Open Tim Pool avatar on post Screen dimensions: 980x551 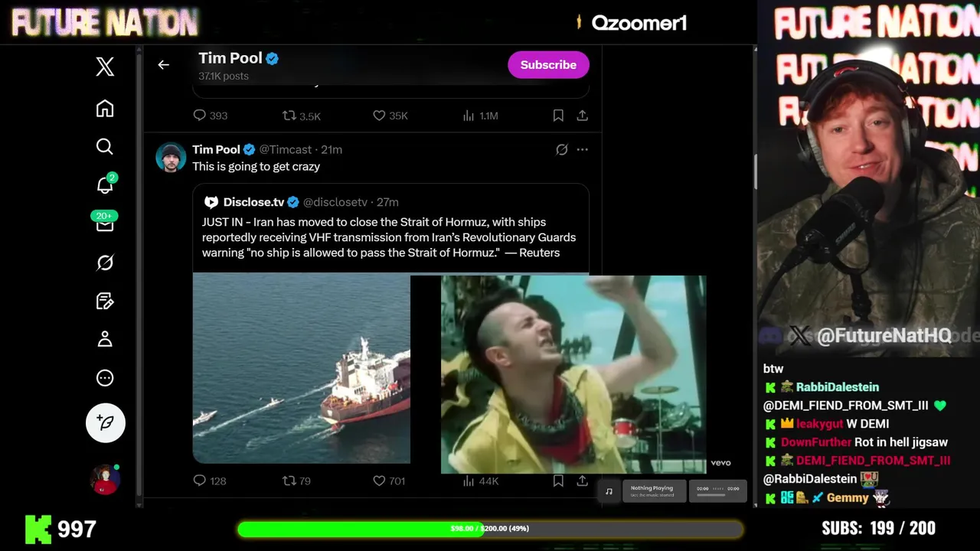click(x=171, y=158)
